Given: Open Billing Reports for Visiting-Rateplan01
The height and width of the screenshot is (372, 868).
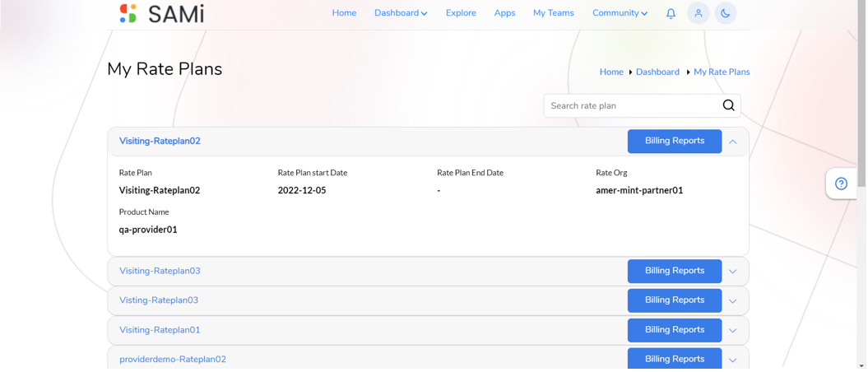Looking at the screenshot, I should 675,330.
